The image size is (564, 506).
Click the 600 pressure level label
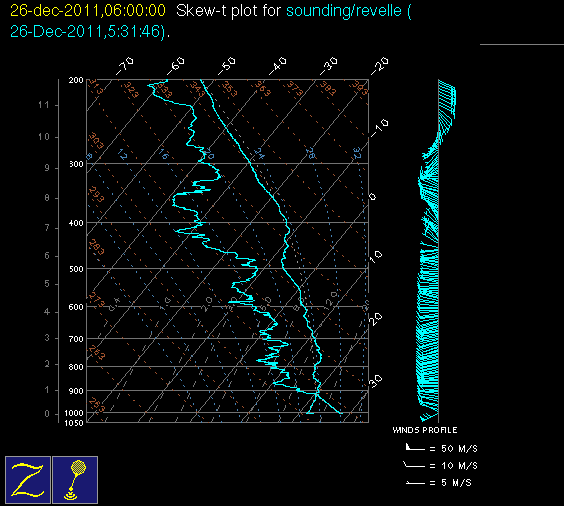pyautogui.click(x=76, y=307)
